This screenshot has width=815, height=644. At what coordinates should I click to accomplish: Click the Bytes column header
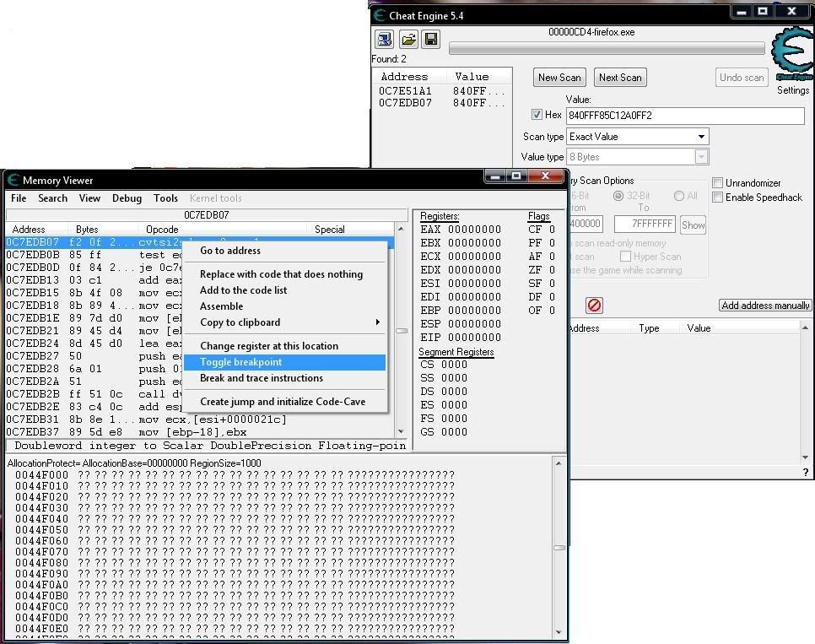pyautogui.click(x=103, y=230)
